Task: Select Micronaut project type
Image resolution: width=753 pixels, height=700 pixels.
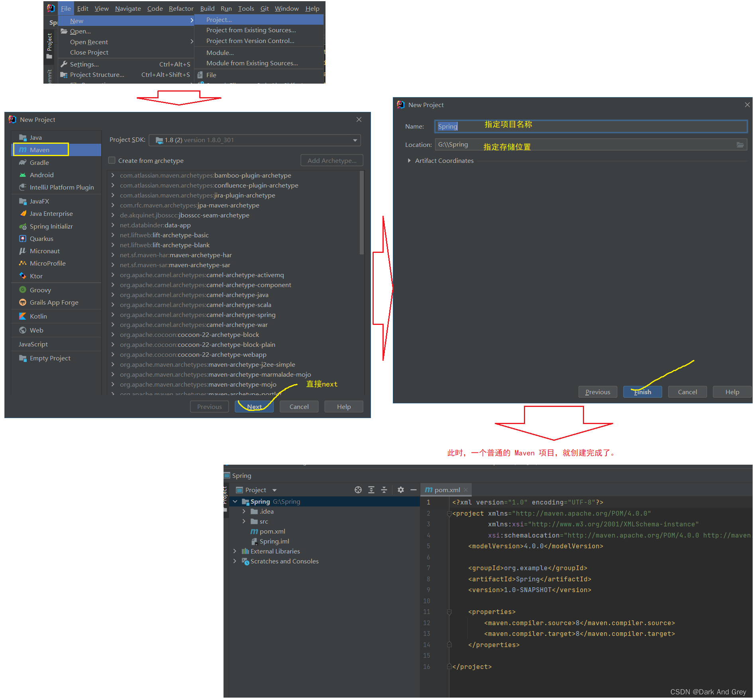Action: point(57,251)
